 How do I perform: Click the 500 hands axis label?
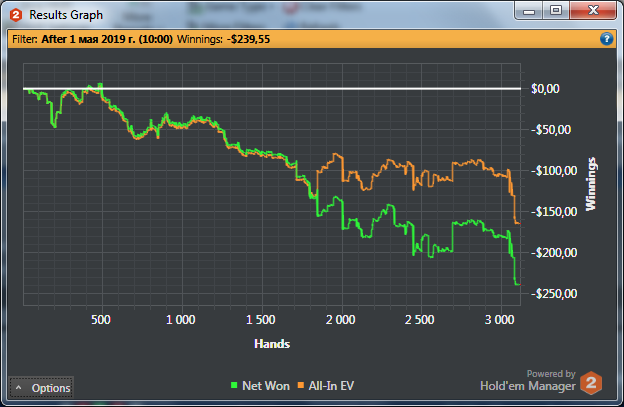tap(101, 320)
